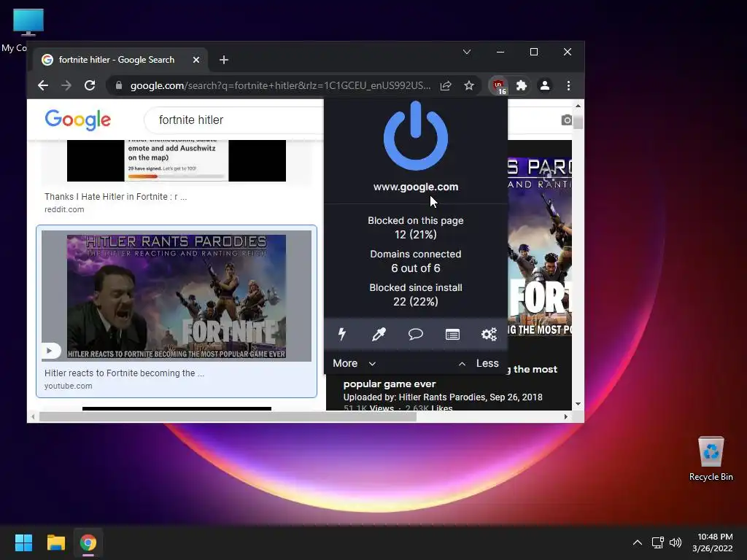Search by image camera icon
This screenshot has width=747, height=560.
[x=566, y=120]
